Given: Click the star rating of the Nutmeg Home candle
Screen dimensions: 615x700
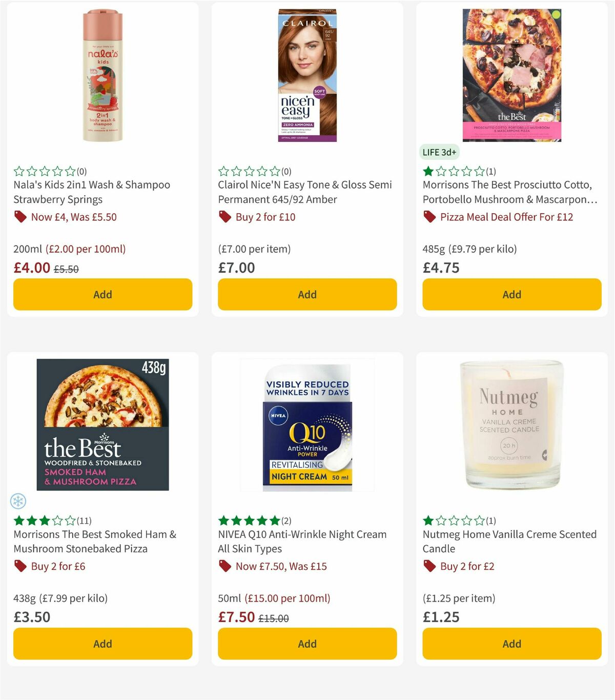Looking at the screenshot, I should [454, 520].
